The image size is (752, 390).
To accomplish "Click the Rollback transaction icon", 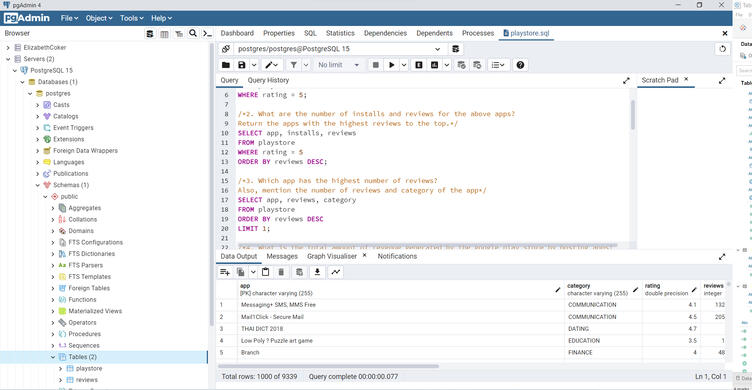I will pyautogui.click(x=477, y=65).
